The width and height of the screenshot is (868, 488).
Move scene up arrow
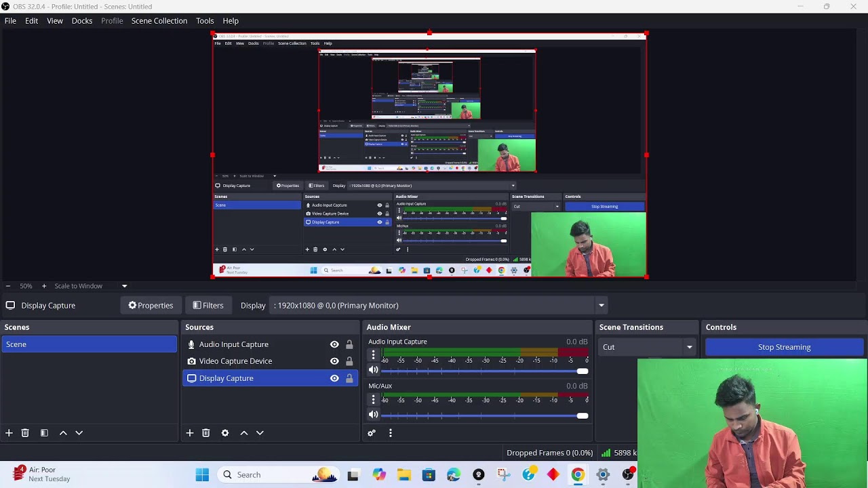point(63,432)
